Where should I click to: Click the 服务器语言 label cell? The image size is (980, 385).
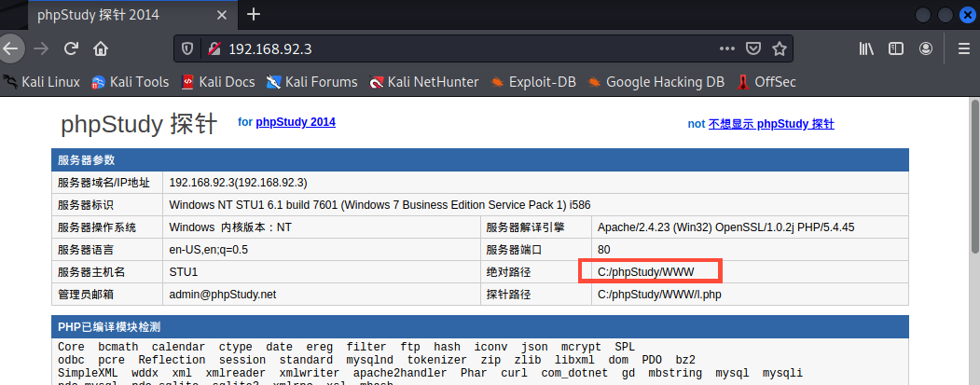(x=107, y=250)
